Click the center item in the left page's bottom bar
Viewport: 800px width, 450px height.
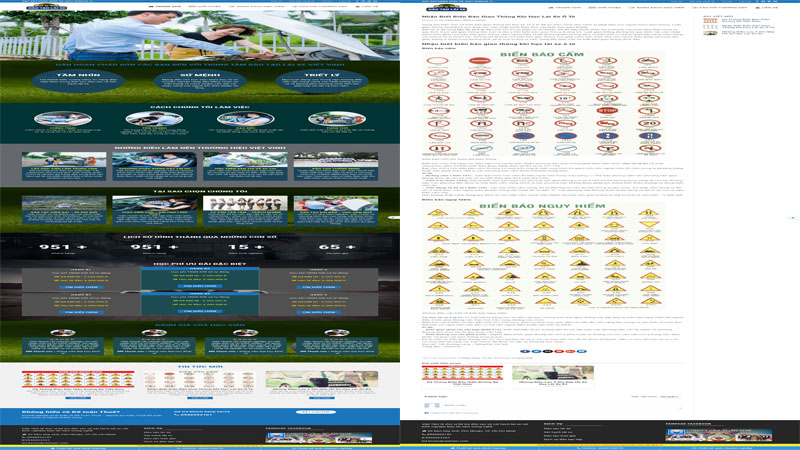point(199,448)
